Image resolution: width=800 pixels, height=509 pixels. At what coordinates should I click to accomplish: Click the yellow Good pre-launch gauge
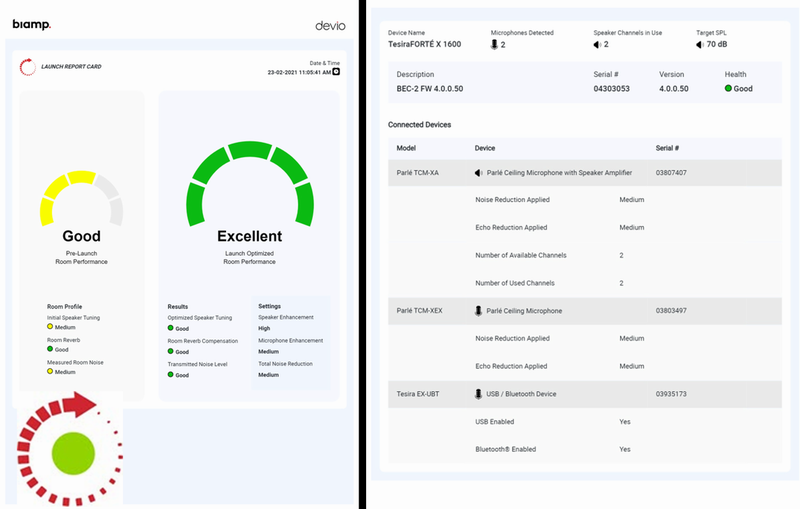pyautogui.click(x=82, y=198)
